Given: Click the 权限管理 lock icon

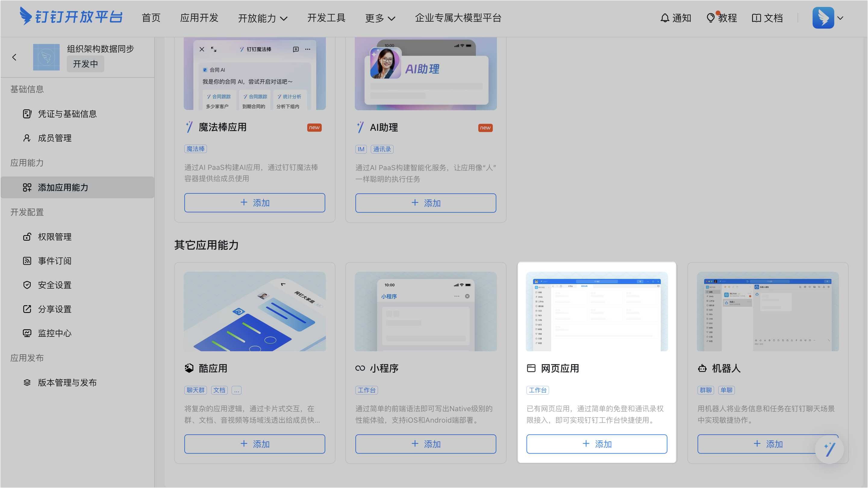Looking at the screenshot, I should click(x=27, y=236).
